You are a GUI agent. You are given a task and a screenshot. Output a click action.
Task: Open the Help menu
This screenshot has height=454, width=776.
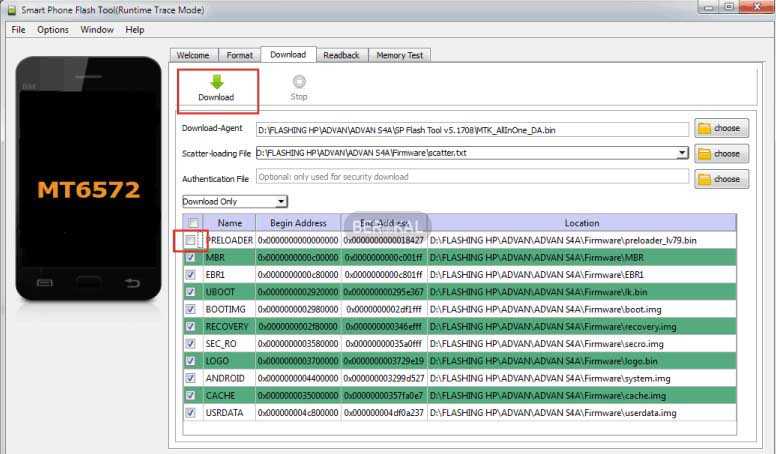point(135,30)
